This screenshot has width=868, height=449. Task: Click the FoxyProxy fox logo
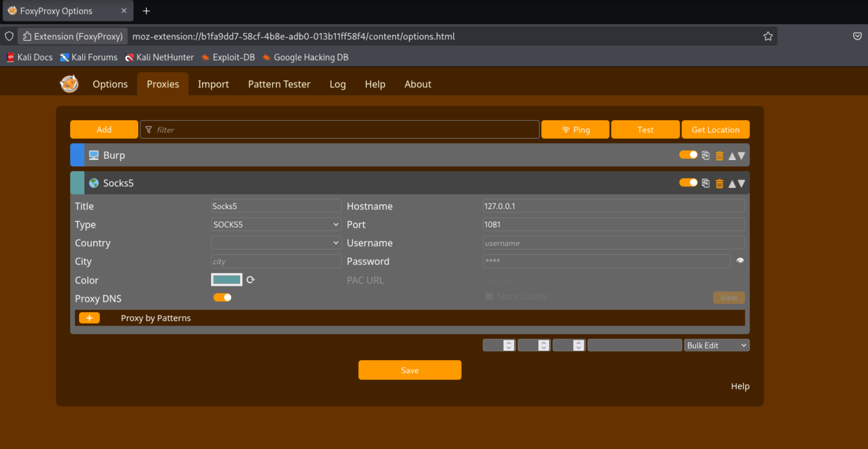(69, 84)
